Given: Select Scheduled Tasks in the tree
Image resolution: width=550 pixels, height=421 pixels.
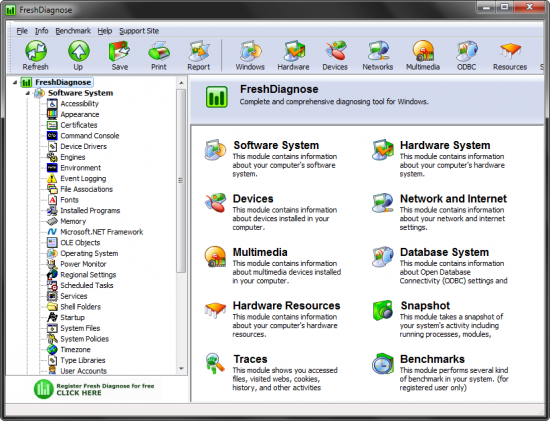Looking at the screenshot, I should pyautogui.click(x=87, y=285).
